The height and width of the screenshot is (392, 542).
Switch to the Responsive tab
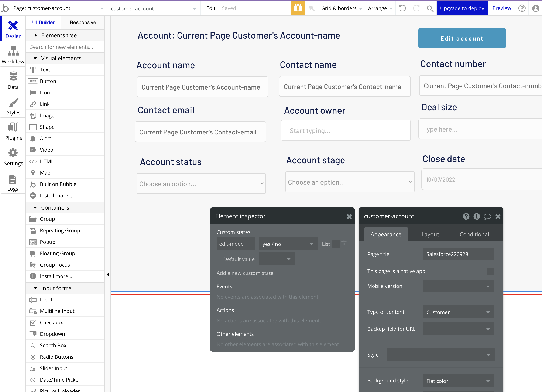[83, 22]
